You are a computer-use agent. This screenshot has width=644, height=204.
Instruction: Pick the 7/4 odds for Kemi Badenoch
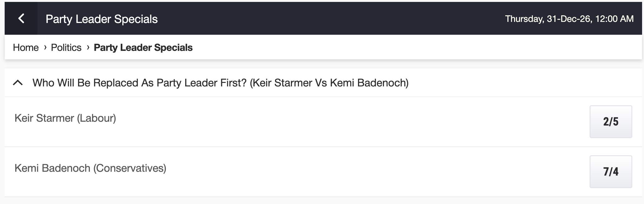pos(611,172)
